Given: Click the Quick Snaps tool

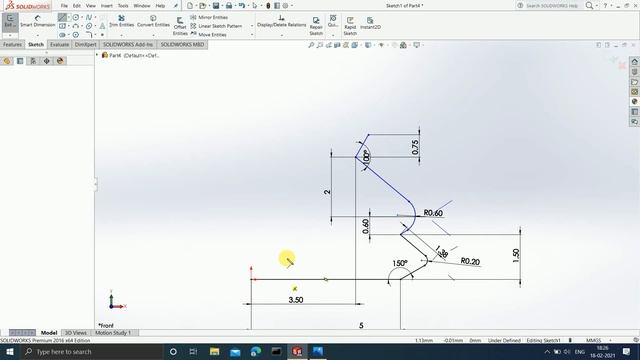Looking at the screenshot, I should coord(333,21).
